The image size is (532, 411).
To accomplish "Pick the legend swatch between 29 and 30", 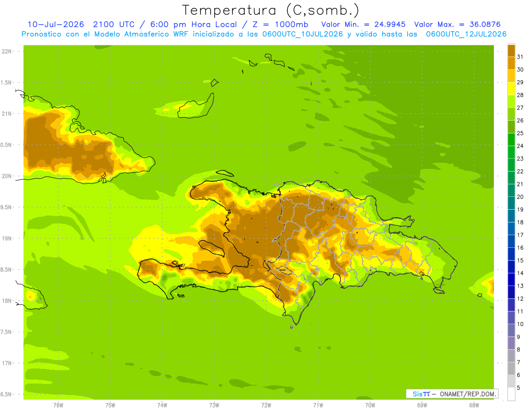I will 511,76.
